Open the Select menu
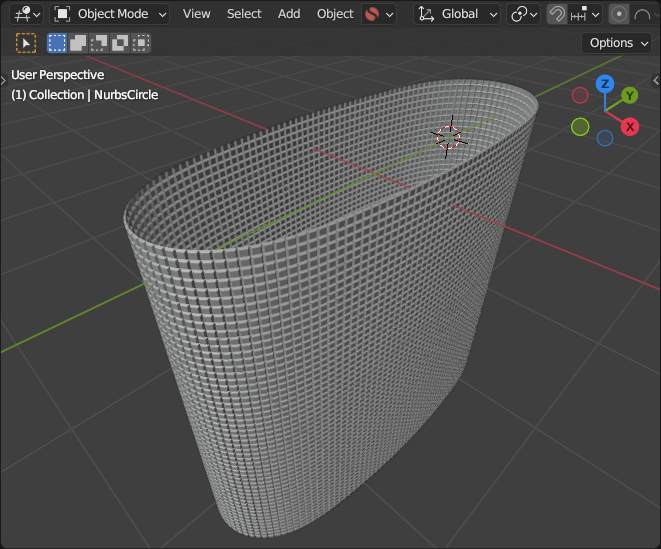Screen dimensions: 661x549 coord(244,14)
